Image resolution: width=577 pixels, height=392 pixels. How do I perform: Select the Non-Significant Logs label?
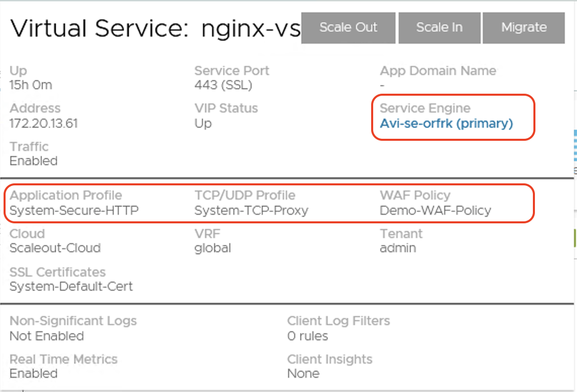(x=73, y=321)
